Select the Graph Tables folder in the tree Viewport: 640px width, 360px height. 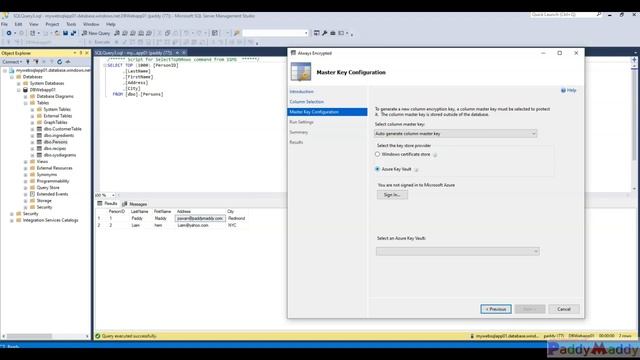(55, 122)
